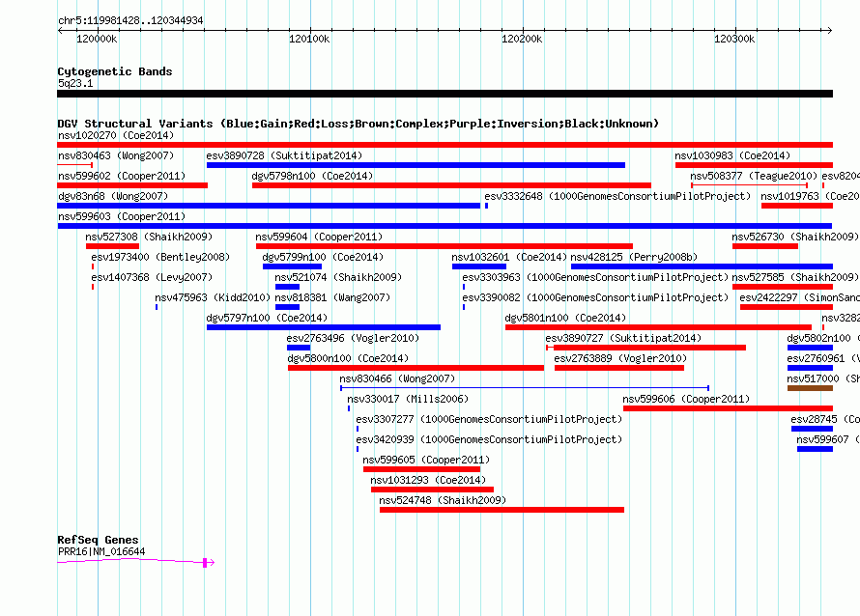Select esv3303963 (1000GenomesConsortiumPilotProject) label
Viewport: 860px width, 616px height.
tap(595, 277)
